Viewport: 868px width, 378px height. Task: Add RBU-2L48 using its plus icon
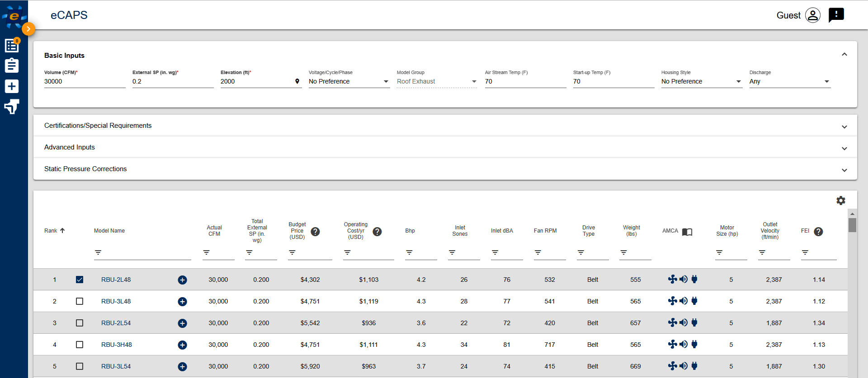(x=182, y=280)
